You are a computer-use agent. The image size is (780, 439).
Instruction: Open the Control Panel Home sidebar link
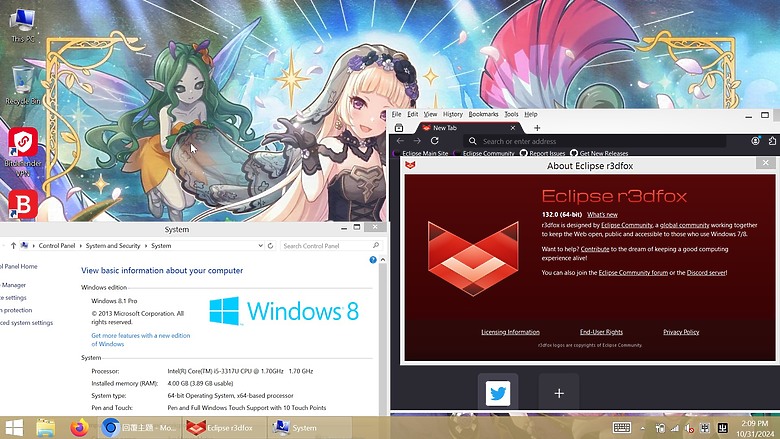[x=18, y=266]
